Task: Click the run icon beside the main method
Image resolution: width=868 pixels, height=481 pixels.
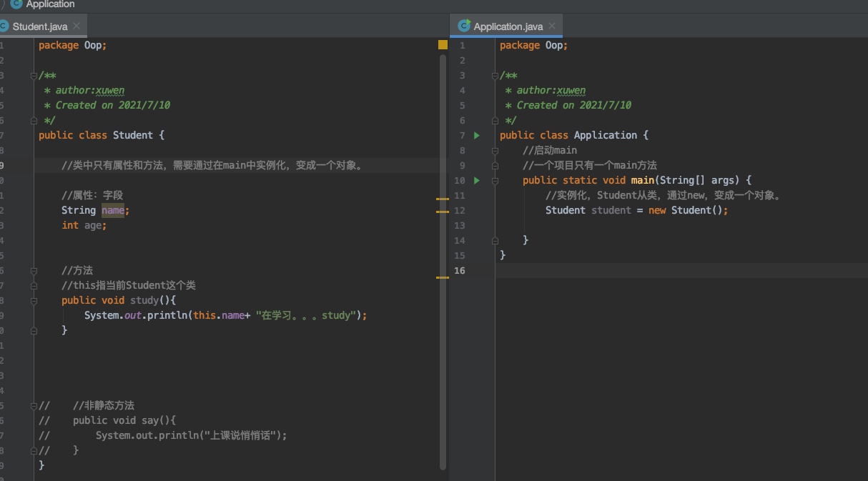Action: click(476, 180)
